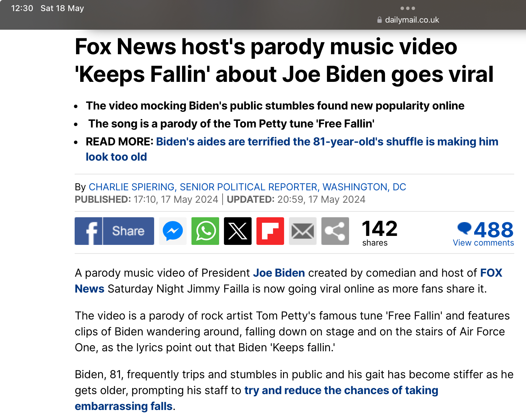This screenshot has width=526, height=420.
Task: Follow the Joe Biden topic link
Action: pyautogui.click(x=279, y=273)
